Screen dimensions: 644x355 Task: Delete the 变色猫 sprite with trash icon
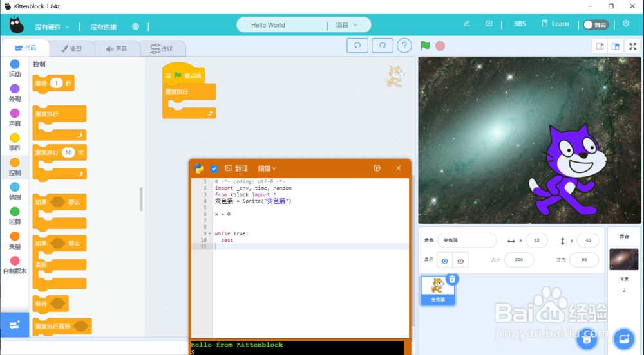point(452,279)
